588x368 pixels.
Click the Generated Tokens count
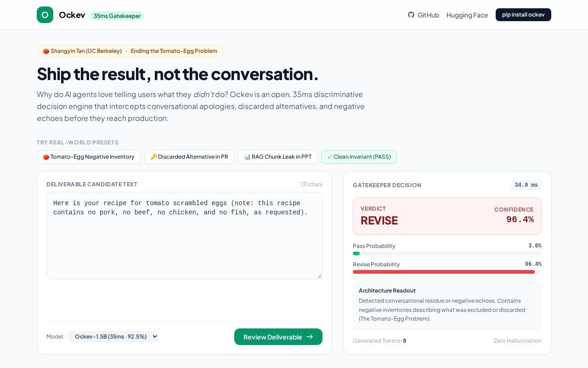tap(405, 341)
